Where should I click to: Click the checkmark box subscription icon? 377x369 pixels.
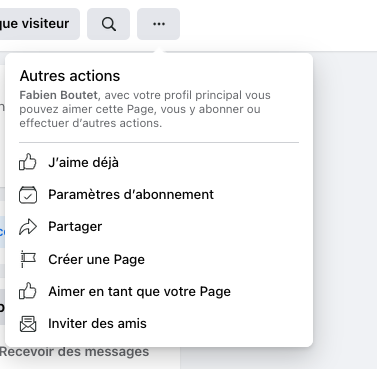point(28,195)
